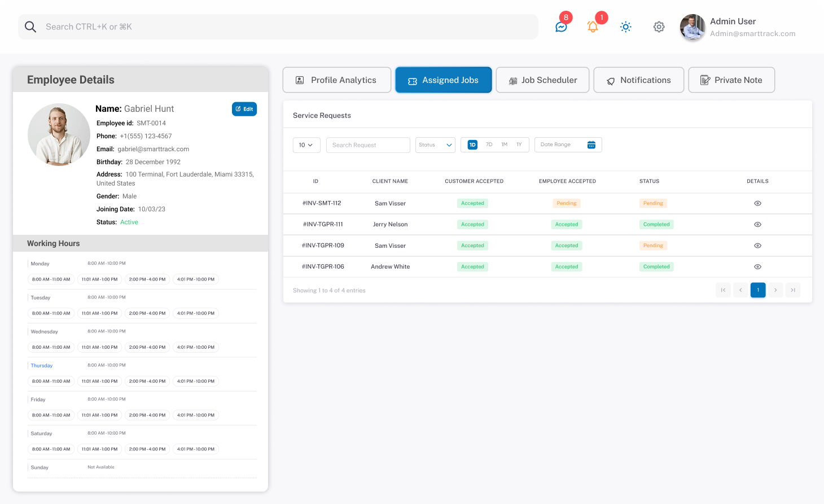Go to next page with right chevron

[775, 290]
